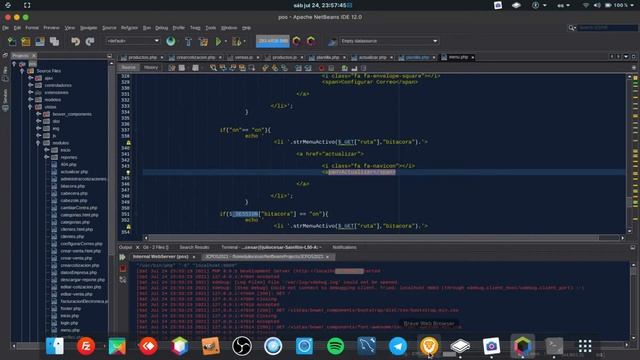This screenshot has width=640, height=360.
Task: Switch to the creaarcotizacion.php editor tab
Action: (x=196, y=58)
